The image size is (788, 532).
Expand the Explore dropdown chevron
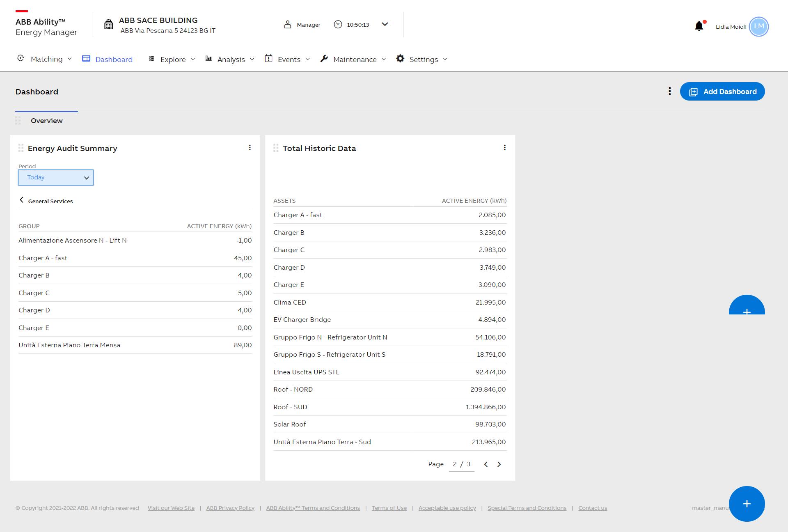click(192, 59)
